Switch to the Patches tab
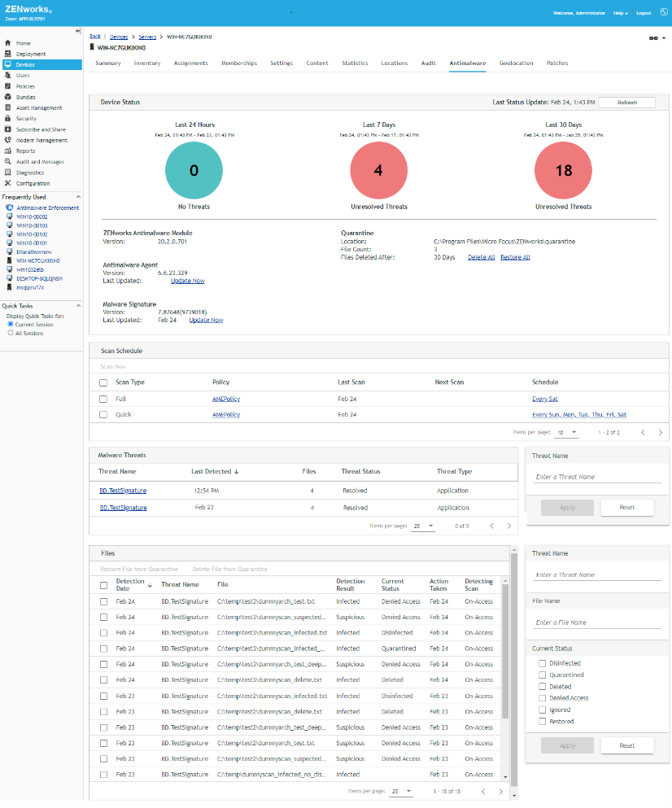Viewport: 672px width, 808px height. click(557, 63)
